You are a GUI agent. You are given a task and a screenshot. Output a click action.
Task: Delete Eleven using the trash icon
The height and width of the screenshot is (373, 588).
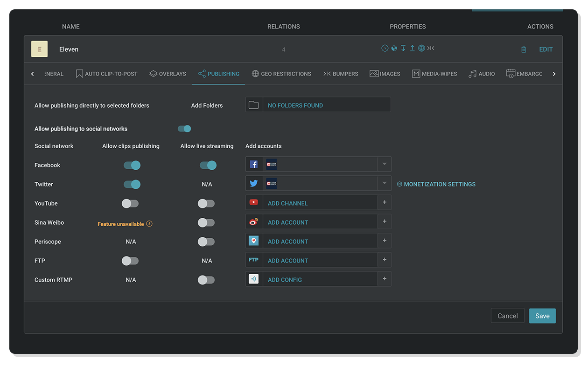pos(524,49)
